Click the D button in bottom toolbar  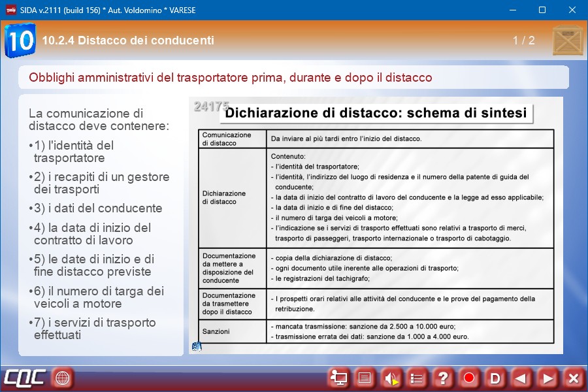[495, 378]
